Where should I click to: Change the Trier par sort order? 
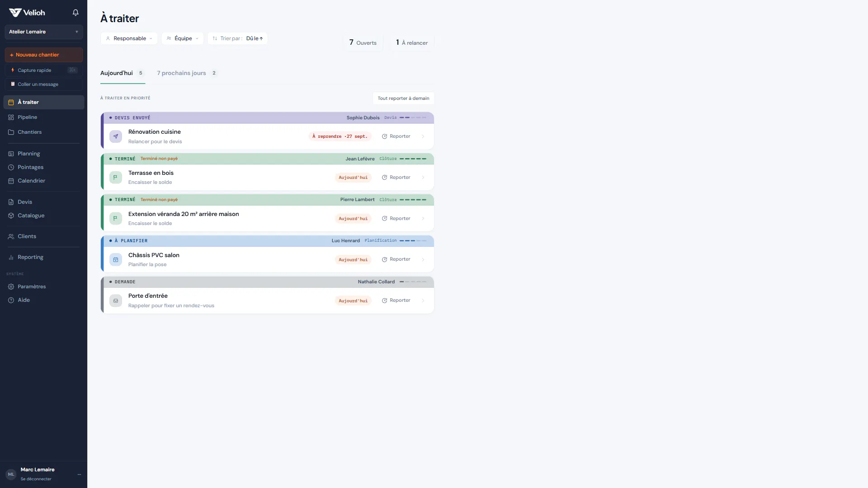click(237, 38)
